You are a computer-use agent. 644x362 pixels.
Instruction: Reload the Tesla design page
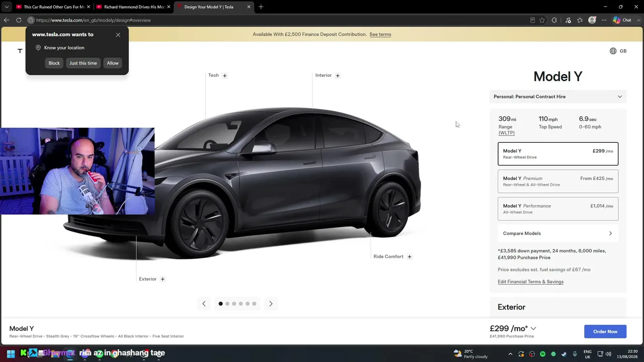tap(19, 20)
